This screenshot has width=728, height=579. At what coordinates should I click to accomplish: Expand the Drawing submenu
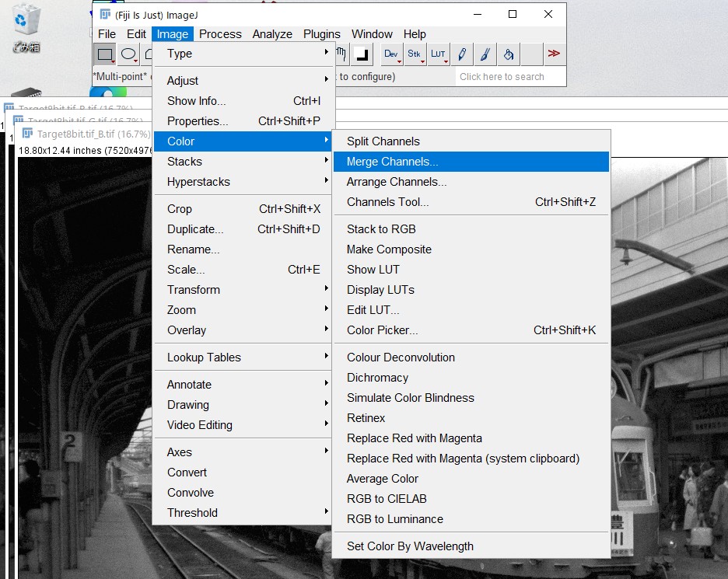[x=242, y=405]
